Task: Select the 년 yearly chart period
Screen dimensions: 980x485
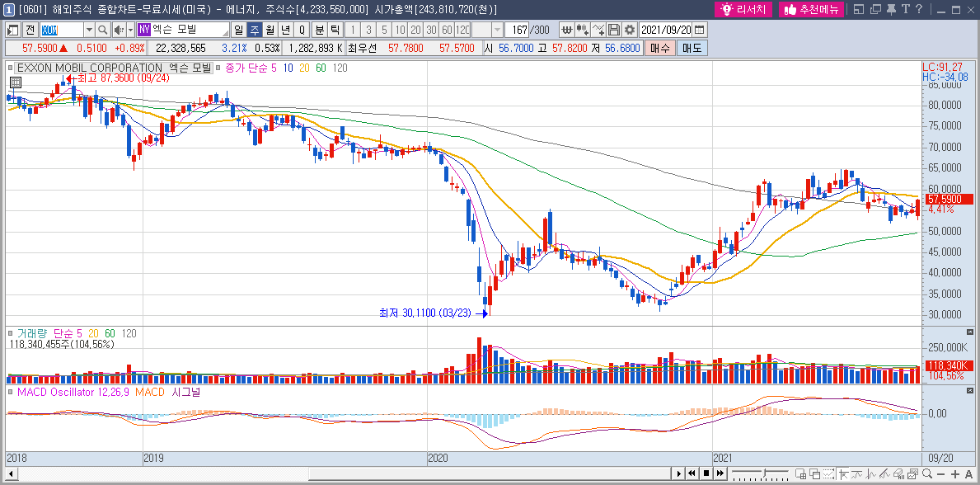Action: coord(286,30)
